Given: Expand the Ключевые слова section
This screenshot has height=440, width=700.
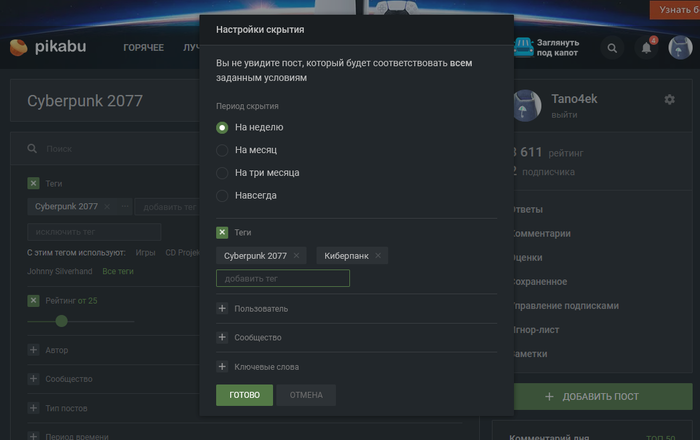Looking at the screenshot, I should pyautogui.click(x=222, y=367).
